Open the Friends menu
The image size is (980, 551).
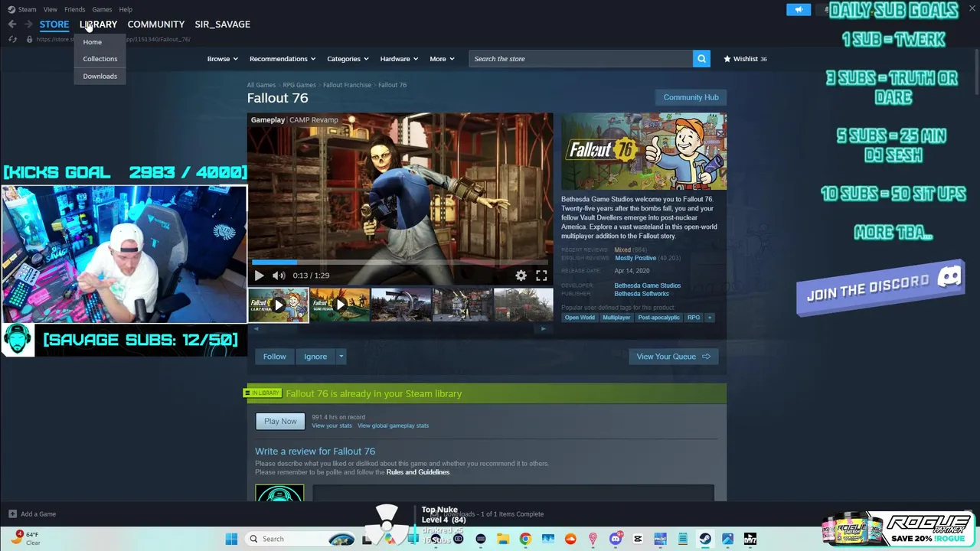click(74, 9)
